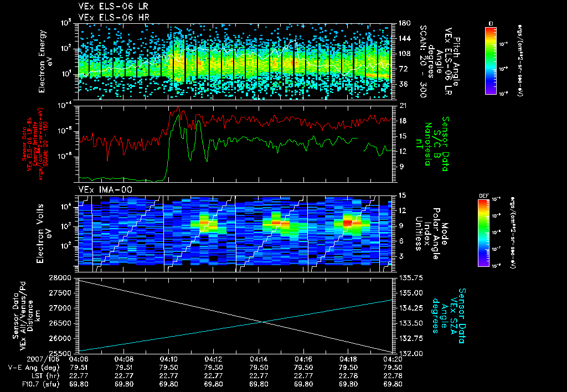Click the 26000 distance tick value
Screen dimensions: 567x392
tap(60, 338)
